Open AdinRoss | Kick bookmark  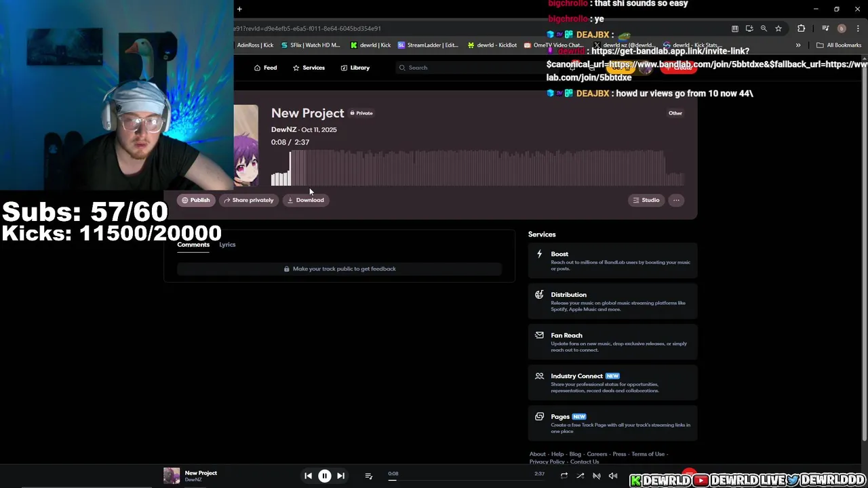(x=255, y=45)
